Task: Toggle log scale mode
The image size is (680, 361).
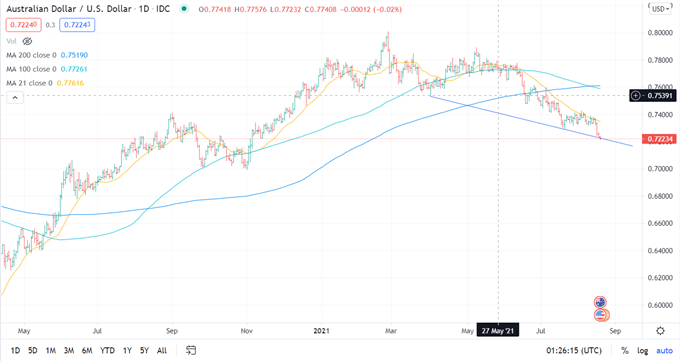Action: point(642,350)
